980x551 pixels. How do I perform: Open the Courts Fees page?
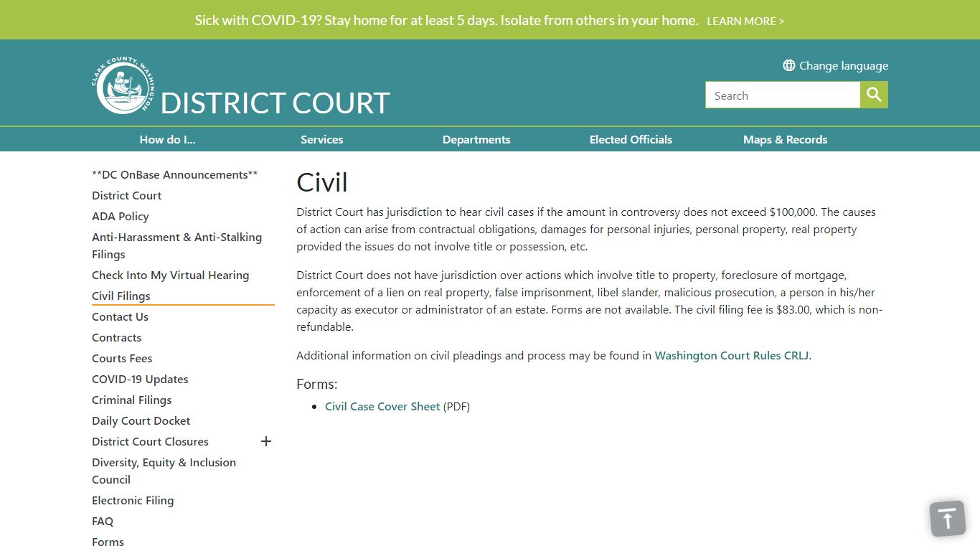coord(122,359)
